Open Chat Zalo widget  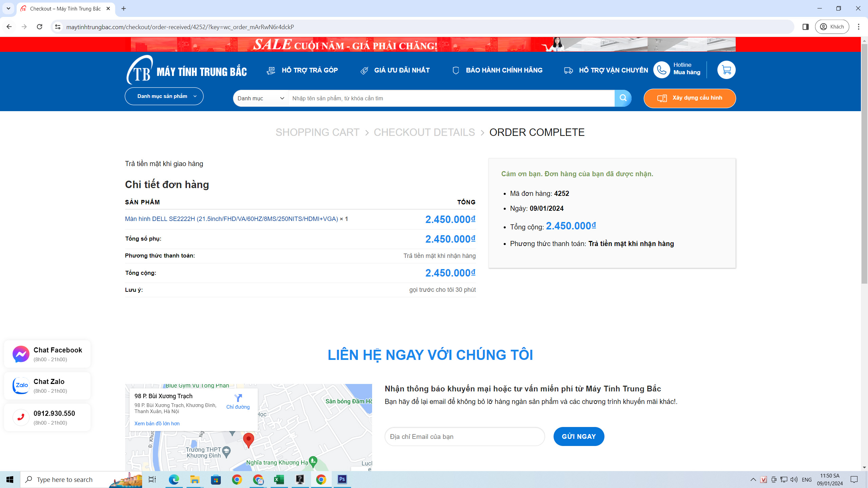[47, 386]
